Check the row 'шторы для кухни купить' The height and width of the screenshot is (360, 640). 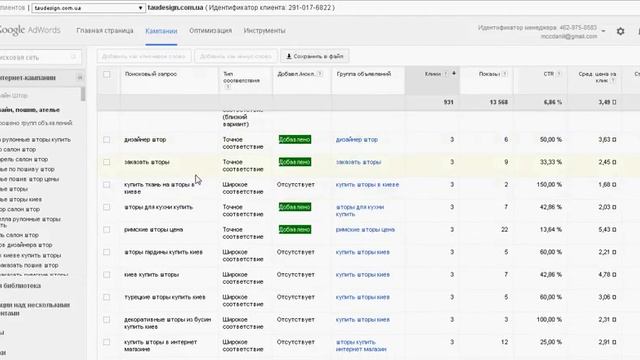107,207
